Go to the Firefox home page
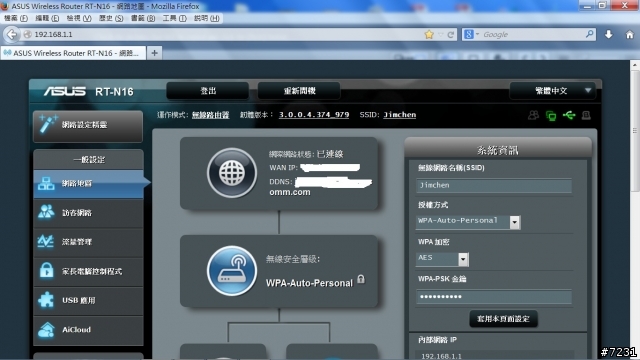640x360 pixels. pos(629,34)
